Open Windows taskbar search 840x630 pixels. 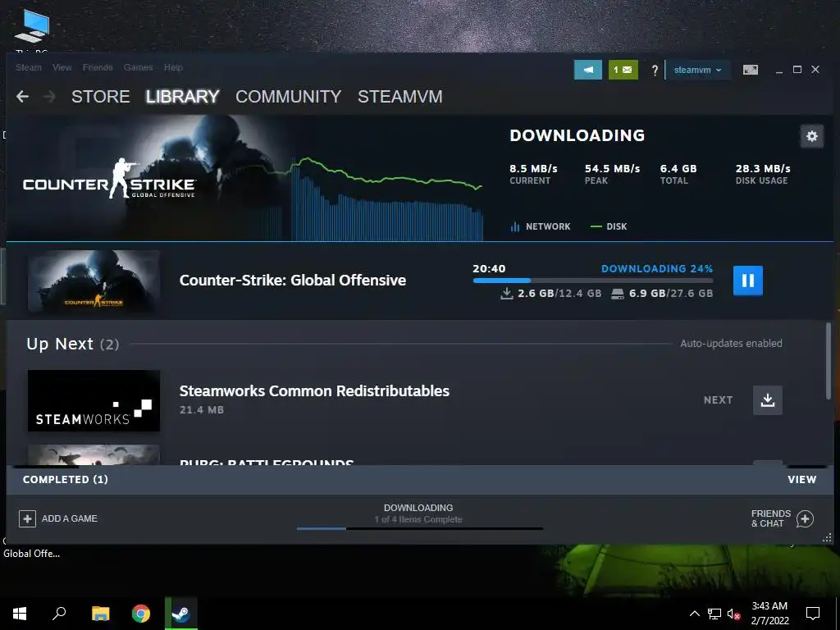click(x=59, y=614)
